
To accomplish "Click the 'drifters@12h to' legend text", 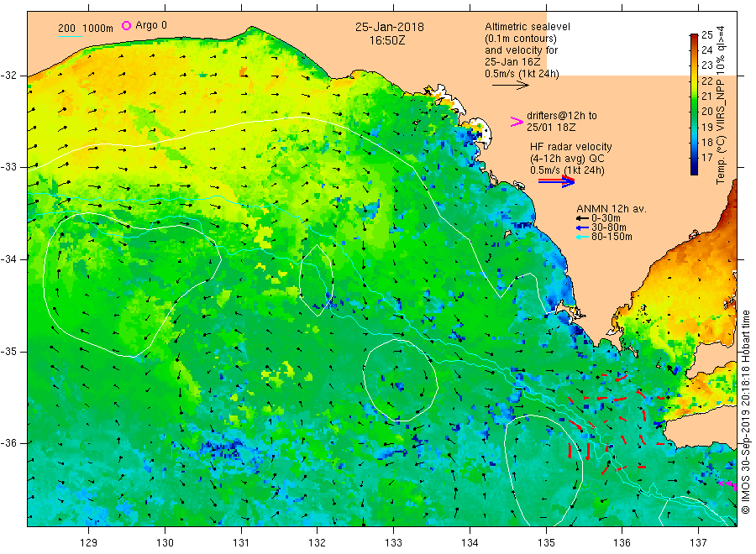I will click(x=562, y=116).
